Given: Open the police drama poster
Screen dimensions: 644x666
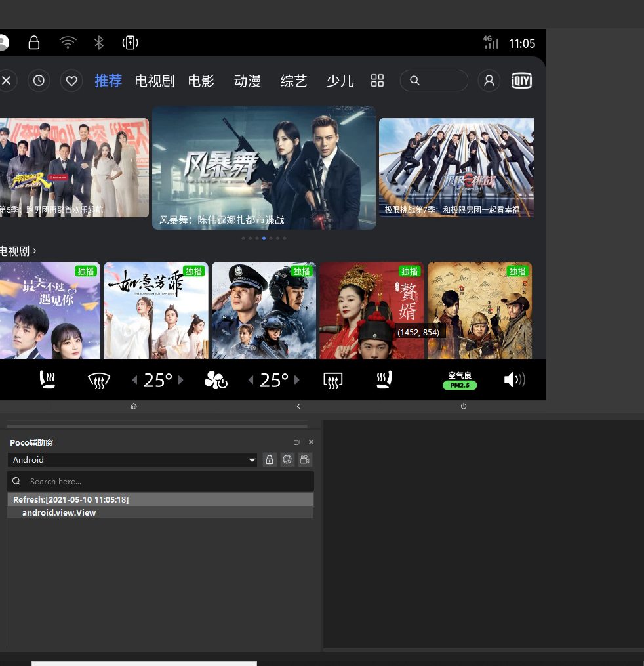Looking at the screenshot, I should coord(264,310).
